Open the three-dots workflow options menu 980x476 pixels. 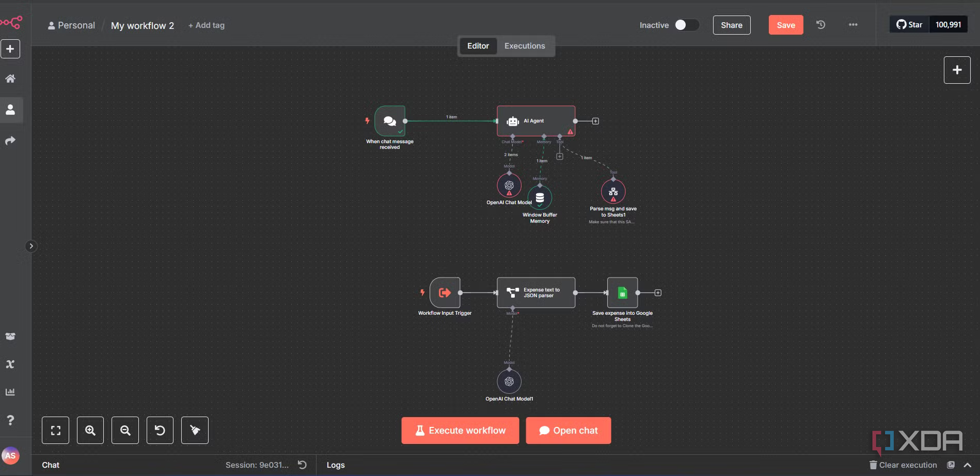coord(853,25)
